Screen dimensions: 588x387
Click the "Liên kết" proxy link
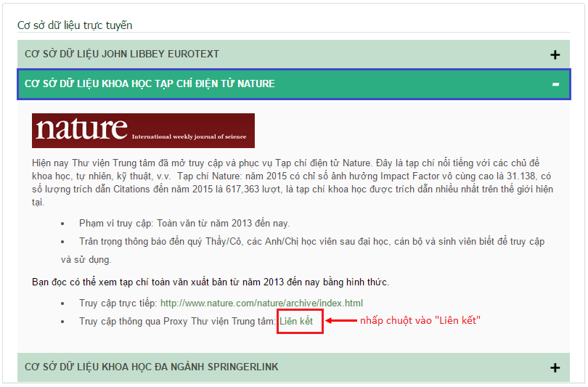pyautogui.click(x=296, y=322)
